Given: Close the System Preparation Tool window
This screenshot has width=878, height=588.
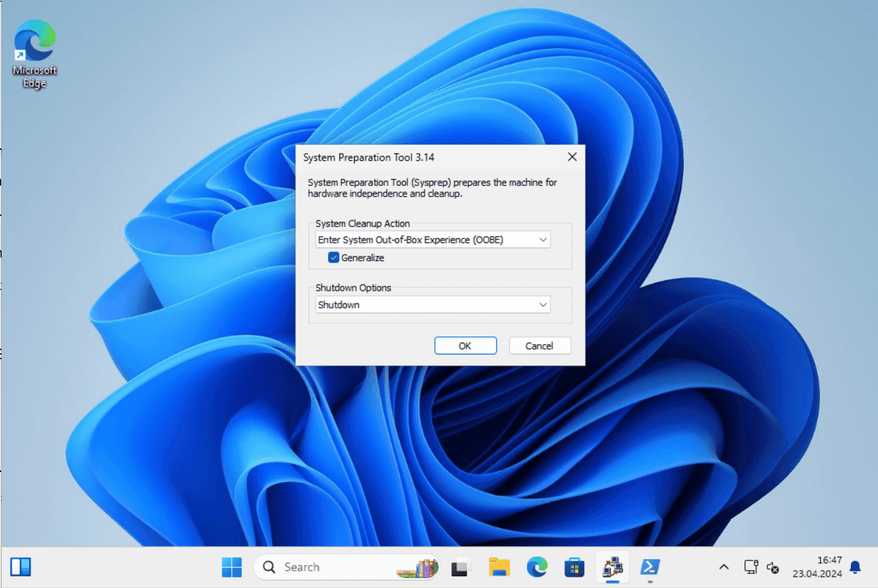Looking at the screenshot, I should [572, 157].
